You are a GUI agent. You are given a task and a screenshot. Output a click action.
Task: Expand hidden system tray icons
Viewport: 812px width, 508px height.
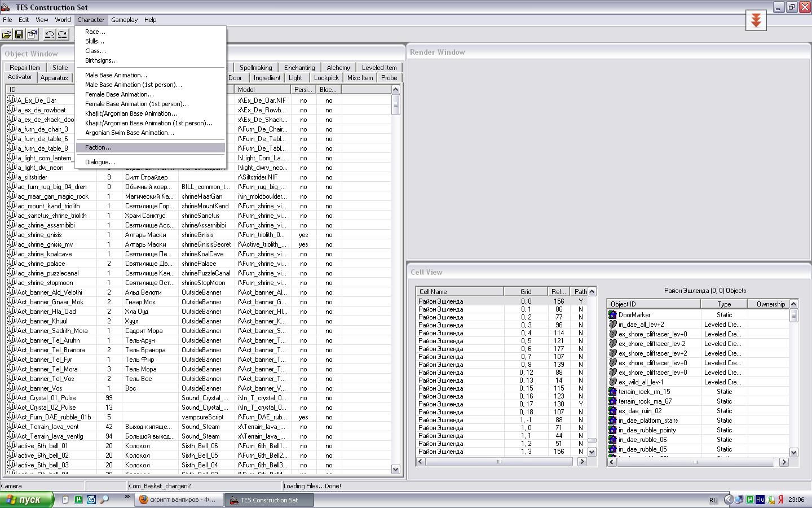(x=729, y=500)
